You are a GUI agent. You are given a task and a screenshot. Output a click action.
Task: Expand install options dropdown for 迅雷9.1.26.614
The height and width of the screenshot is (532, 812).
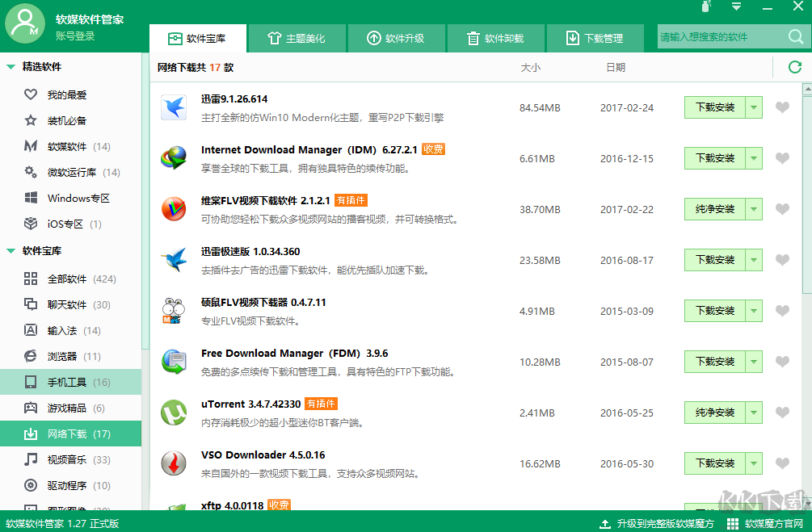[x=754, y=107]
